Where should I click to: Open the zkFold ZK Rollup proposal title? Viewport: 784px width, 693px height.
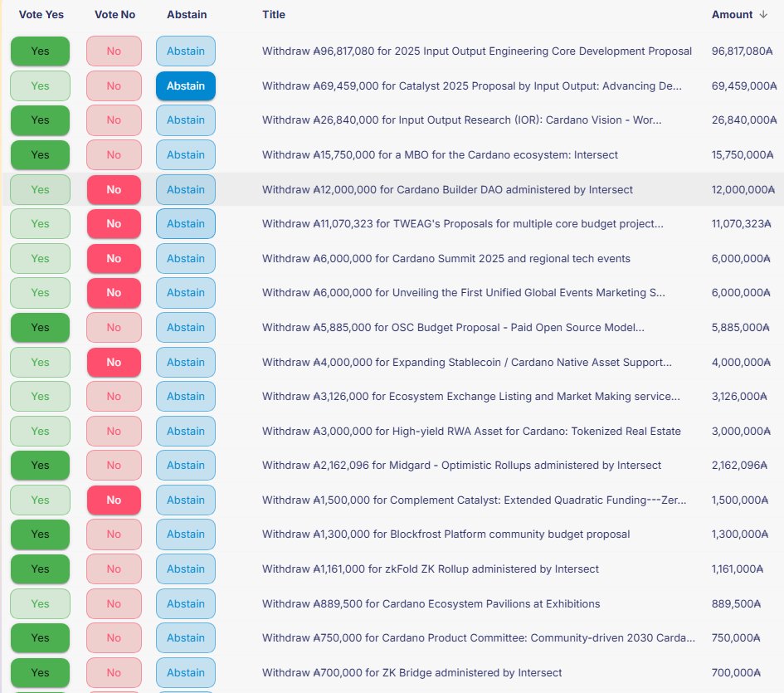click(x=430, y=569)
